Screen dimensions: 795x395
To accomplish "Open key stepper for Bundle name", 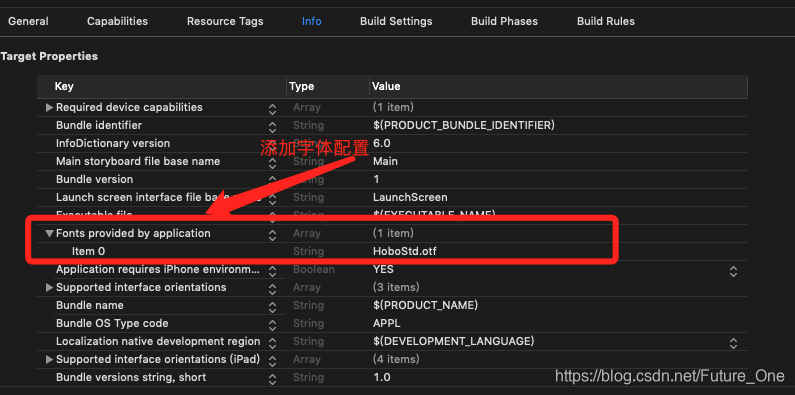I will [272, 307].
